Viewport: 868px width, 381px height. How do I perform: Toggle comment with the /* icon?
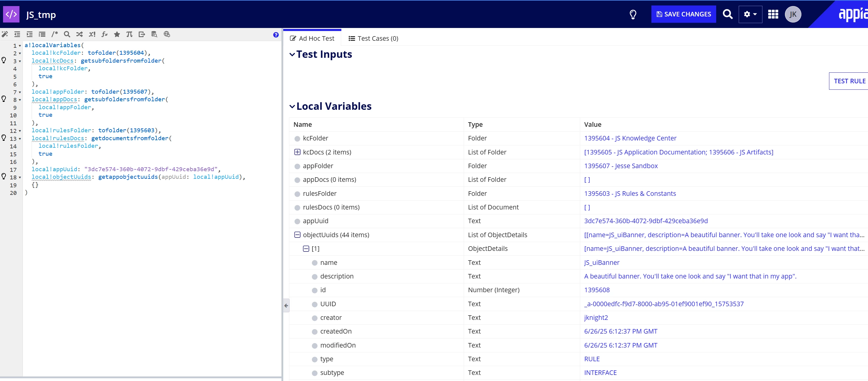(54, 34)
